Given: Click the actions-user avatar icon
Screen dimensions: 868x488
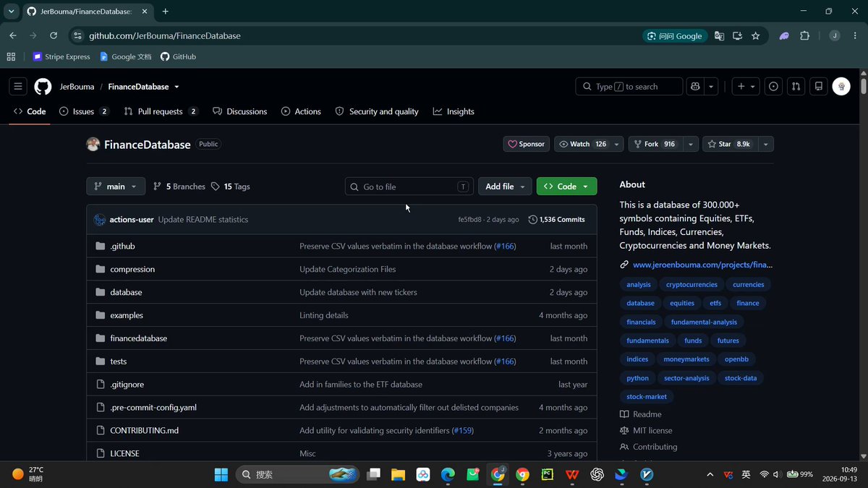Looking at the screenshot, I should [x=100, y=220].
